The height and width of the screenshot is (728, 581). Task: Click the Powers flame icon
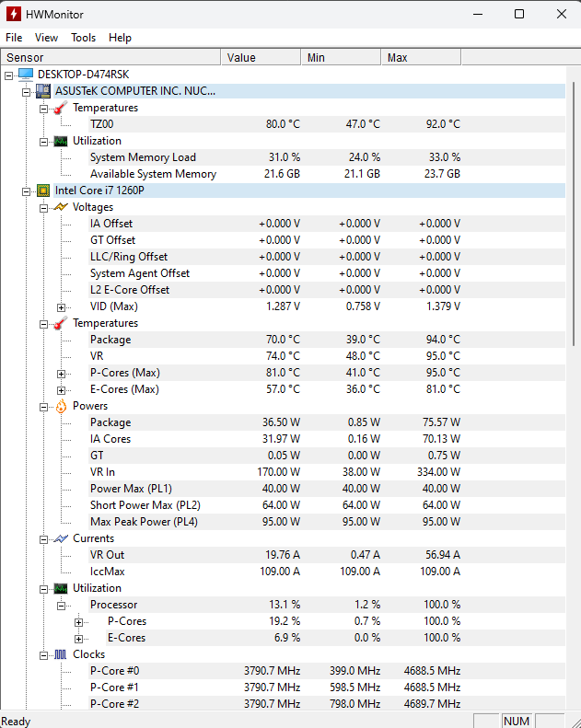[x=61, y=406]
